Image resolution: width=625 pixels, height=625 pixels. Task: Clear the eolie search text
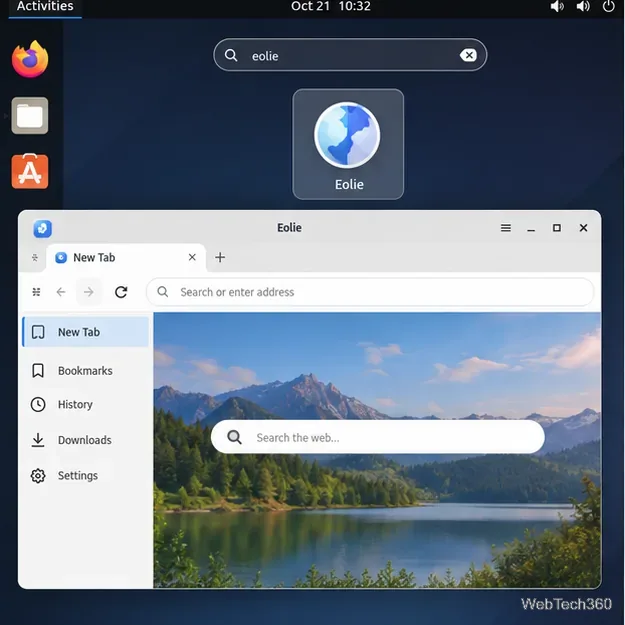click(468, 55)
